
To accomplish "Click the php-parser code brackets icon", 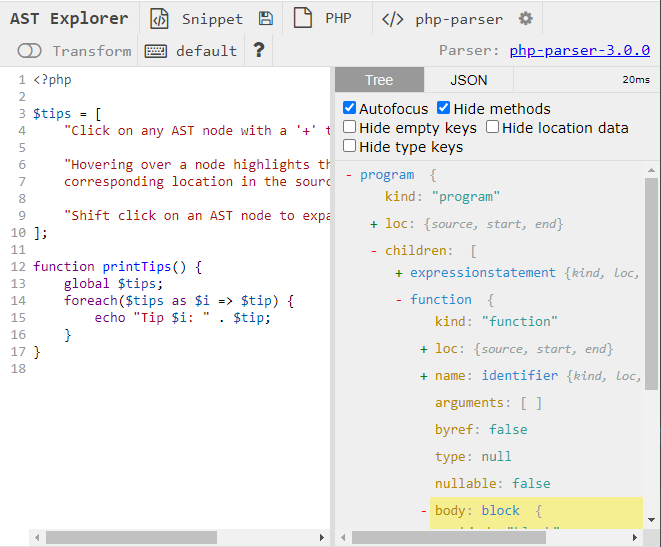I will click(393, 19).
